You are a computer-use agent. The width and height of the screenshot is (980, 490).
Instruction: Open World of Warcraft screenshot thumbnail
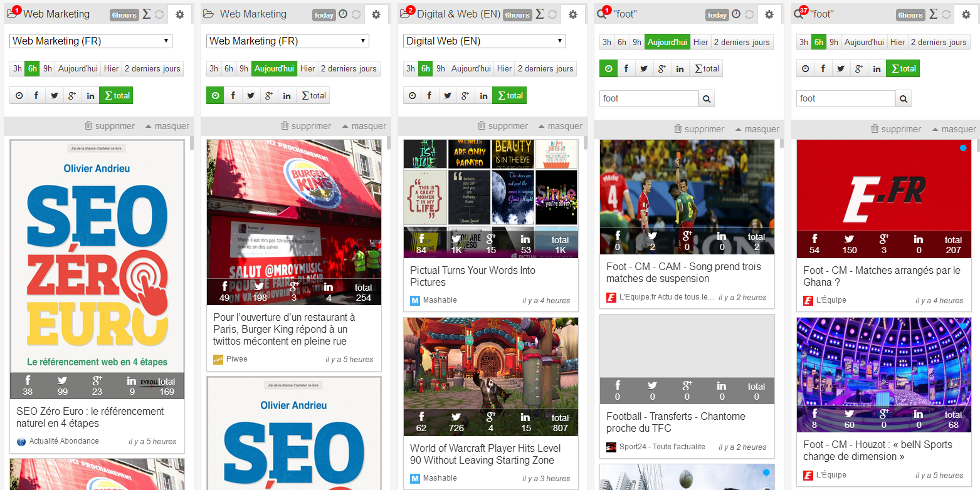point(491,377)
